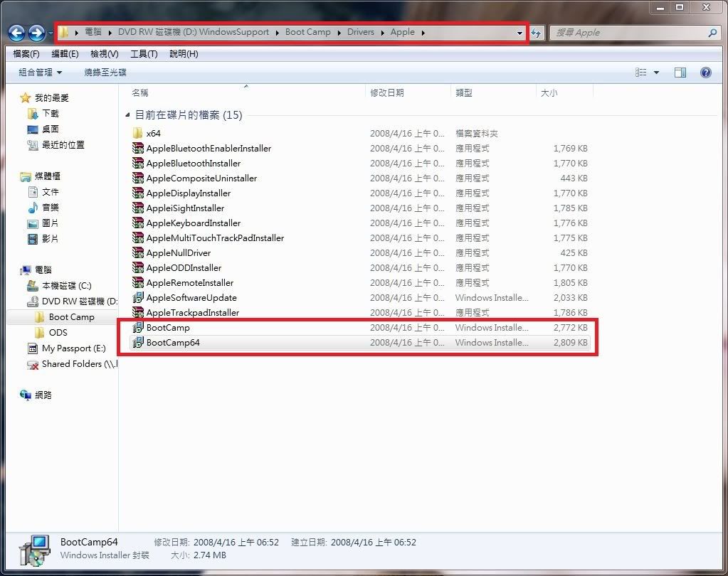Viewport: 728px width, 576px height.
Task: Click the 燒錄至光碟 button
Action: pos(105,73)
